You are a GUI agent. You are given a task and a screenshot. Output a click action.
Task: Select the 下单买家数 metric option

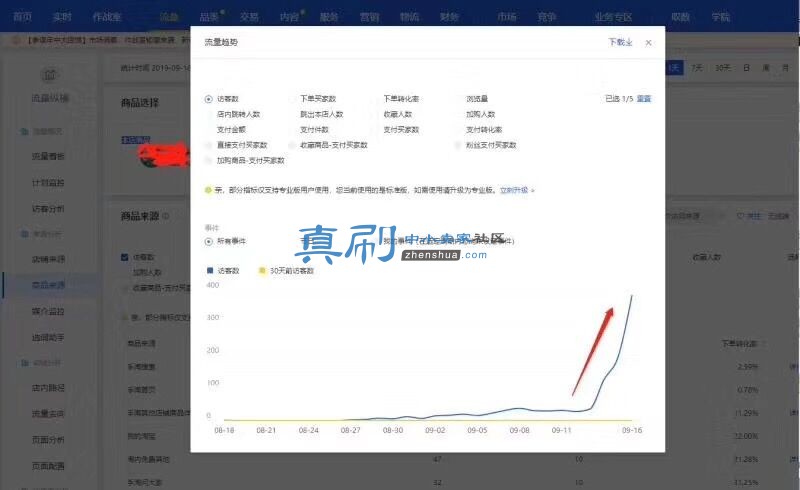coord(318,99)
